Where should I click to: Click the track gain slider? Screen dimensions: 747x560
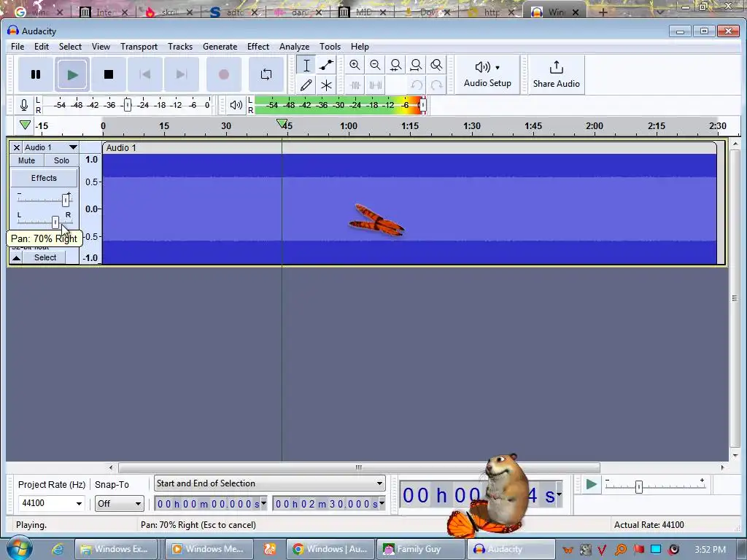click(x=65, y=200)
